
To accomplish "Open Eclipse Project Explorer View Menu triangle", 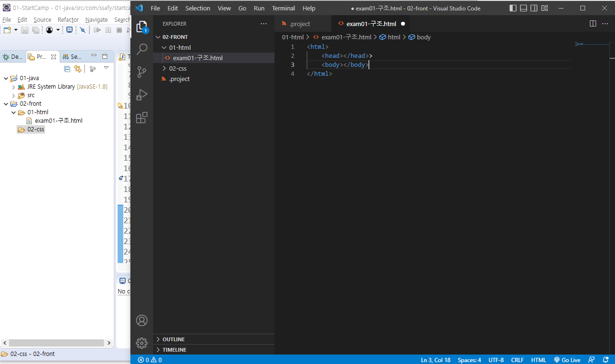I will (x=106, y=68).
